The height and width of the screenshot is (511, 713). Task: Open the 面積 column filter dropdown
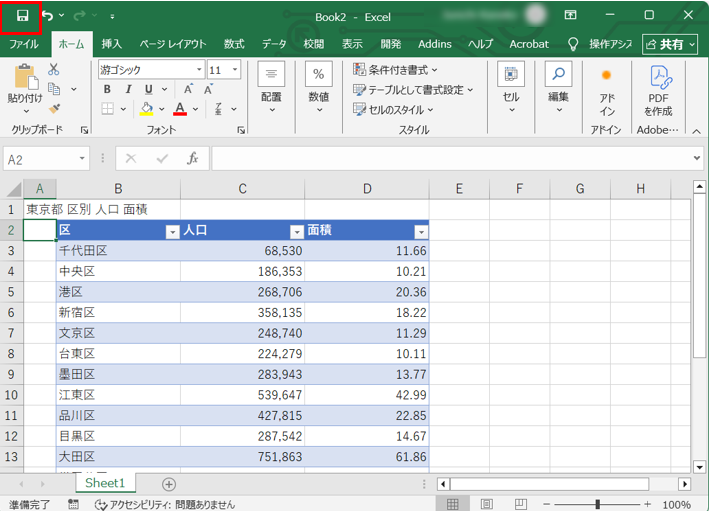coord(422,232)
